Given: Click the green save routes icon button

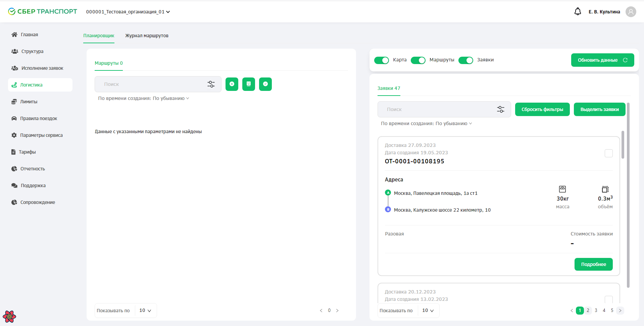Looking at the screenshot, I should (x=249, y=84).
